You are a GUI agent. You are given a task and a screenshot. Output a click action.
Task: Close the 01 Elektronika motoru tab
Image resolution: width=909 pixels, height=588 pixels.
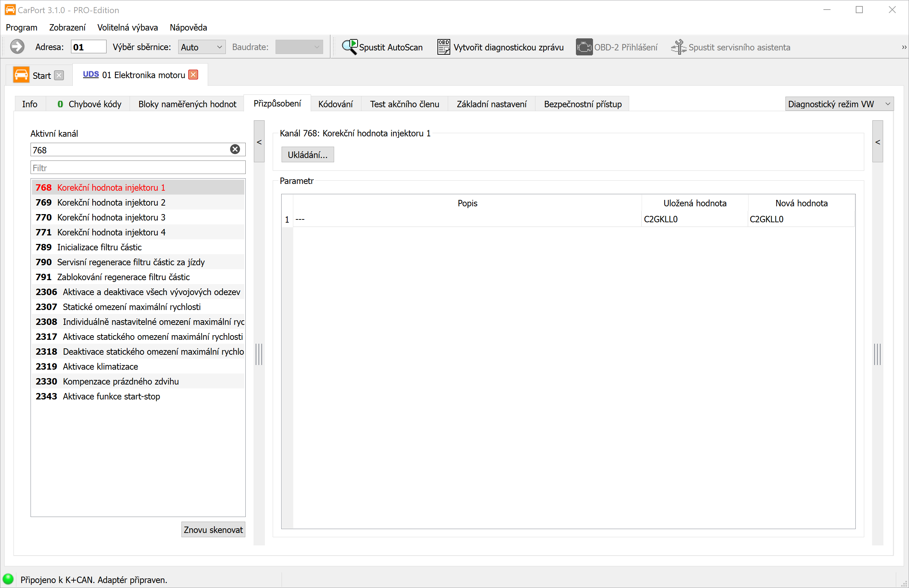tap(194, 75)
